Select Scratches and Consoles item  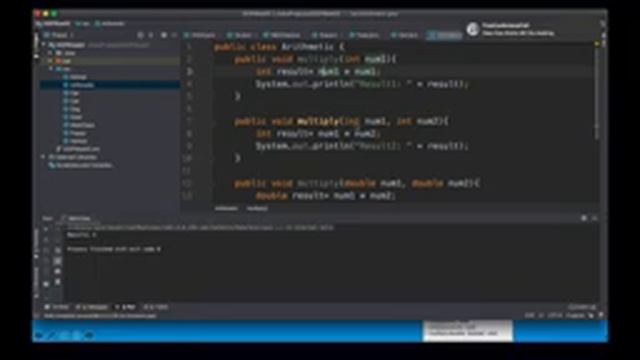(80, 165)
